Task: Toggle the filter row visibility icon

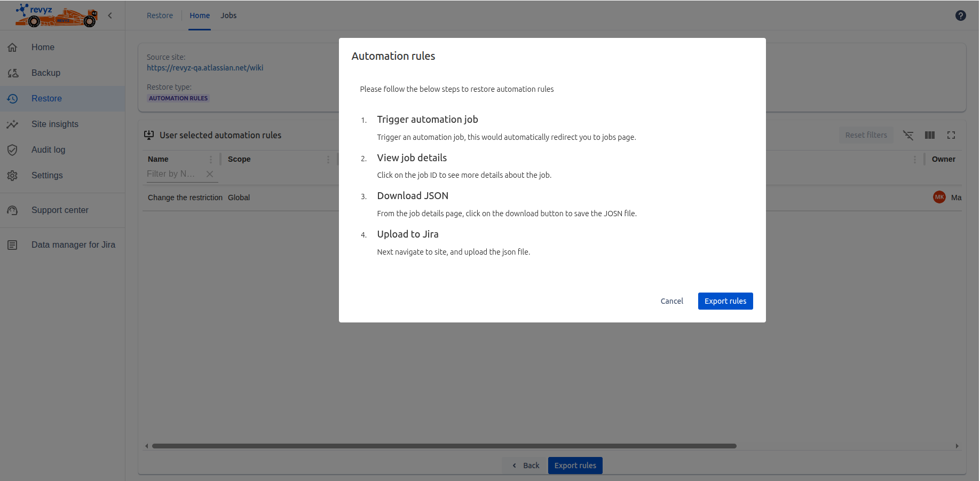Action: tap(908, 135)
